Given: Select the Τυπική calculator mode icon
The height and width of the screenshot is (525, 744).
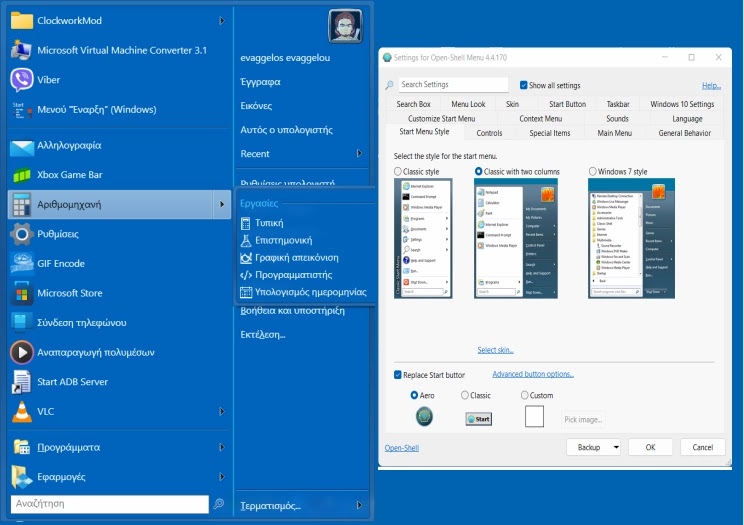Looking at the screenshot, I should click(x=245, y=223).
